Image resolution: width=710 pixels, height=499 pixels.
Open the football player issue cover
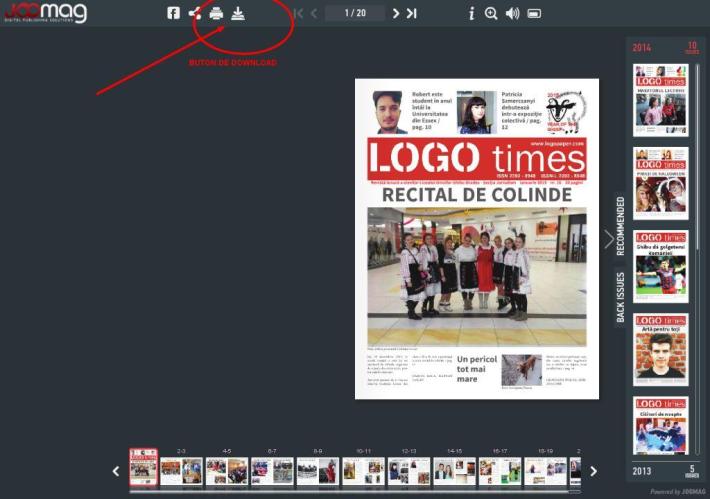pyautogui.click(x=661, y=267)
